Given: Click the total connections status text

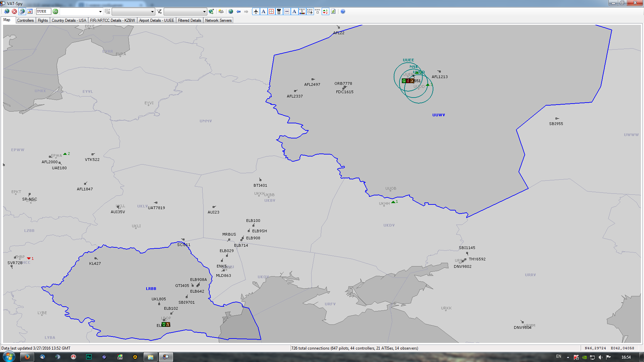Looking at the screenshot, I should point(355,348).
